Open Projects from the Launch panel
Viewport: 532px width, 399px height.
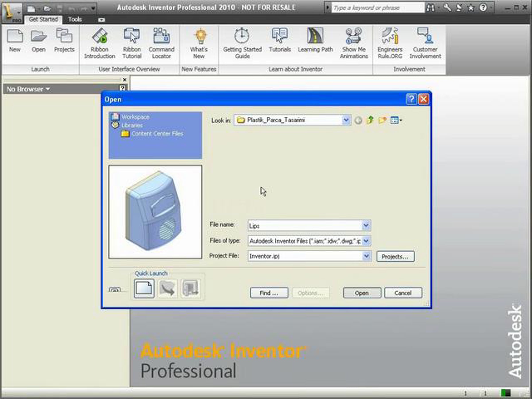64,40
